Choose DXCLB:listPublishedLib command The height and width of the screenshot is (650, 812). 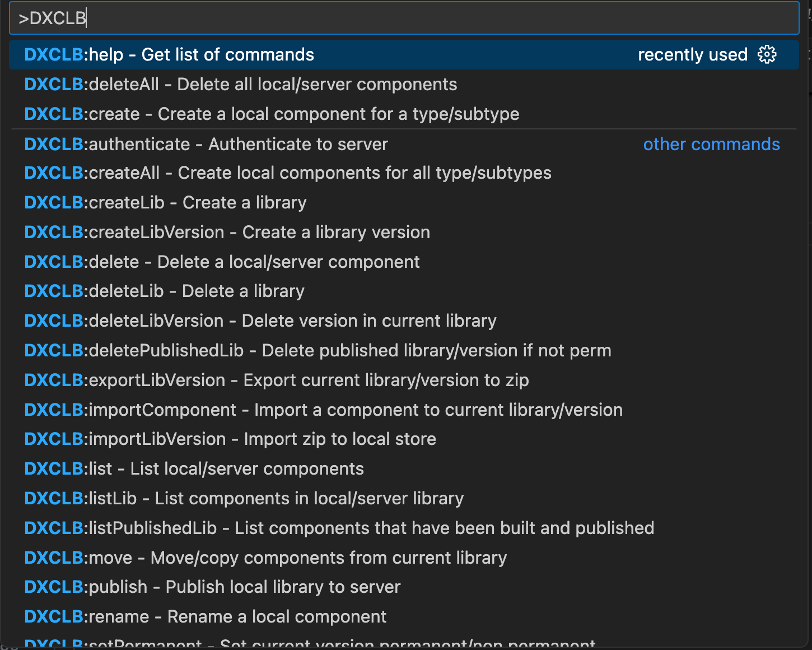tap(339, 528)
